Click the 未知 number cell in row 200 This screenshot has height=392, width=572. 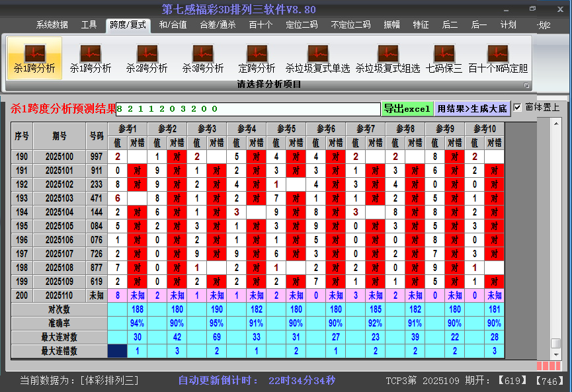[97, 295]
